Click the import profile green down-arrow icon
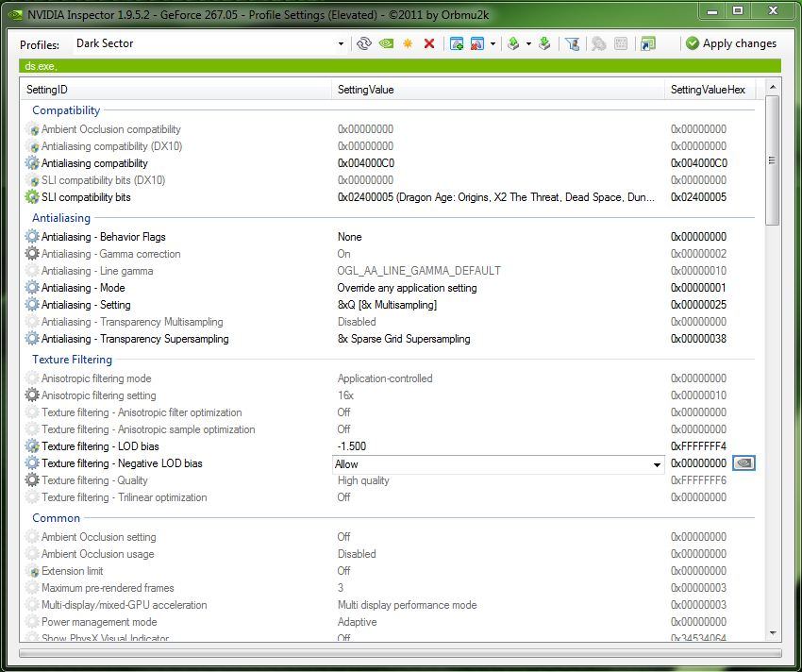The width and height of the screenshot is (802, 672). pyautogui.click(x=544, y=43)
